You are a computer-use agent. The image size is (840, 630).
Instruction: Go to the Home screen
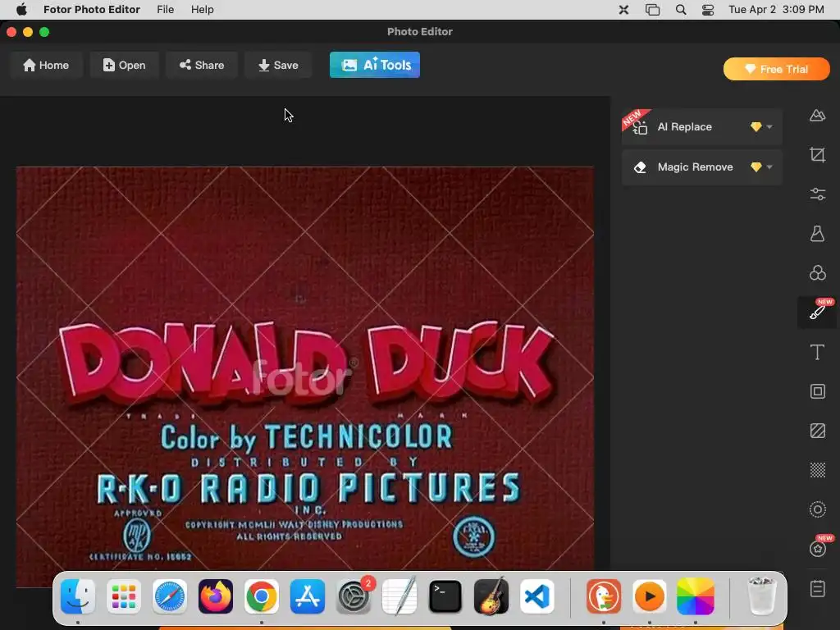46,66
